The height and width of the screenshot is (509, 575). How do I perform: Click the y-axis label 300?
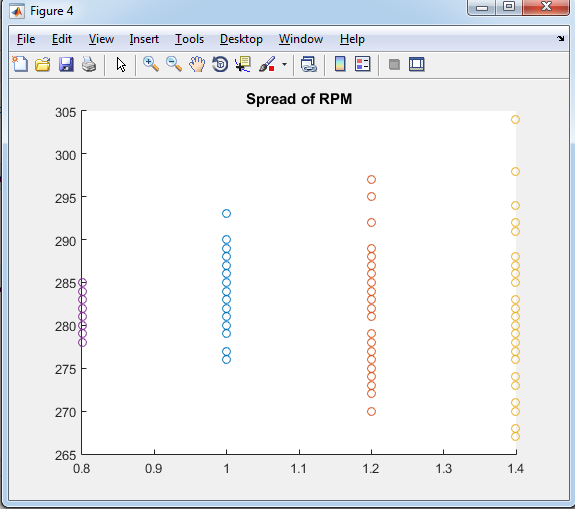(66, 155)
